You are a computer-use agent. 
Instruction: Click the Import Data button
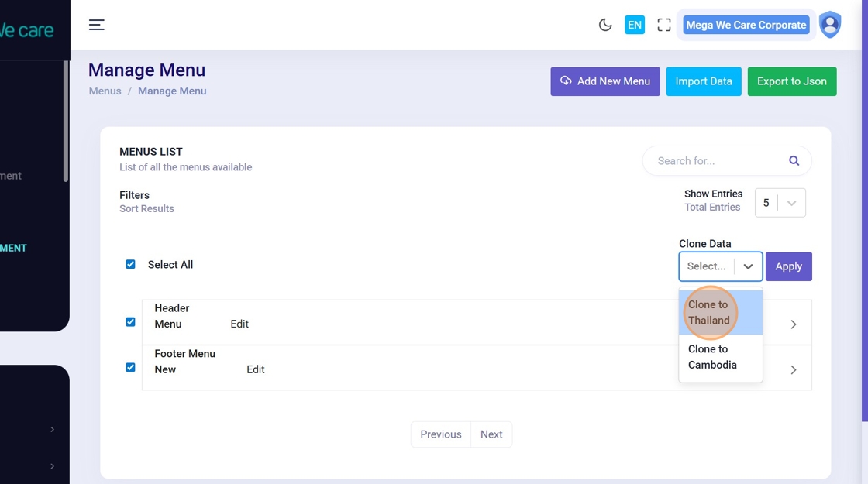pos(704,81)
